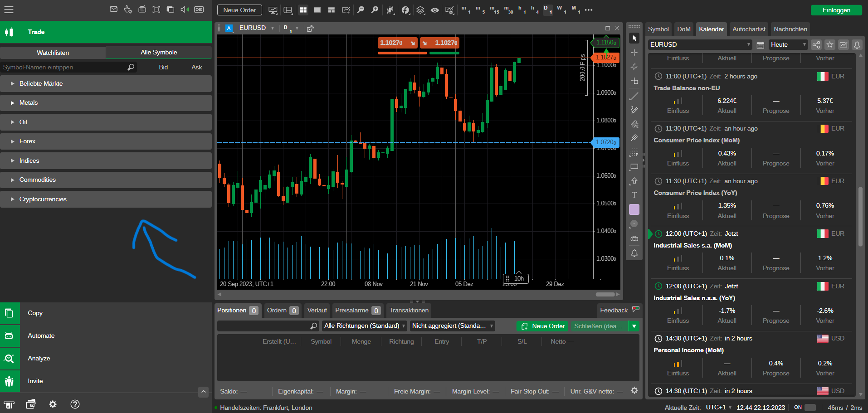Open the Heute date range dropdown

(x=788, y=44)
